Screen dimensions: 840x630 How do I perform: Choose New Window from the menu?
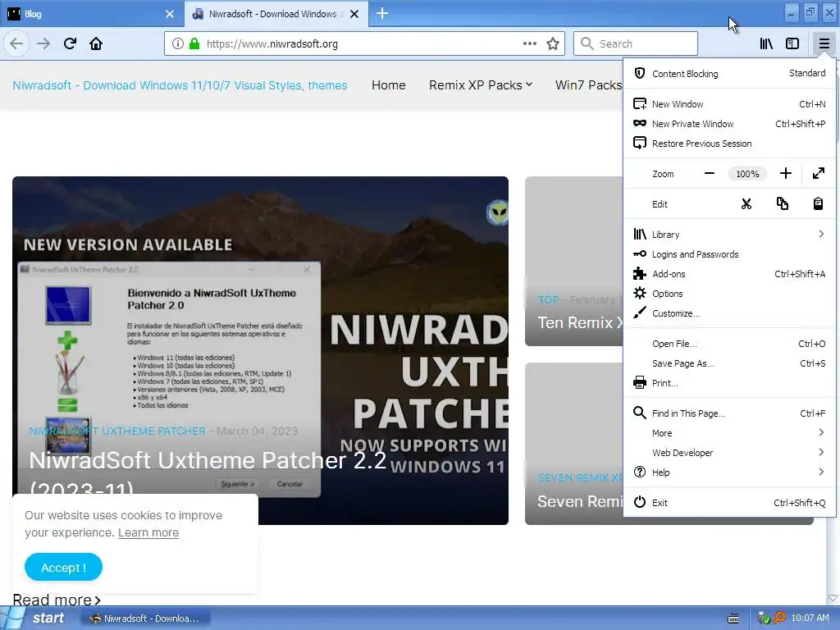tap(729, 104)
